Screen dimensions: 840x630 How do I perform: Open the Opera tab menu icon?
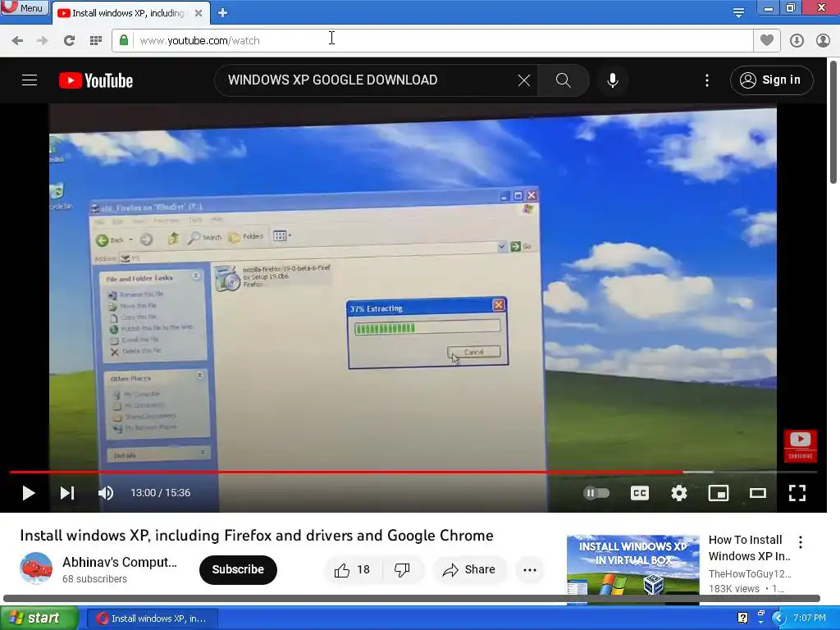[738, 12]
